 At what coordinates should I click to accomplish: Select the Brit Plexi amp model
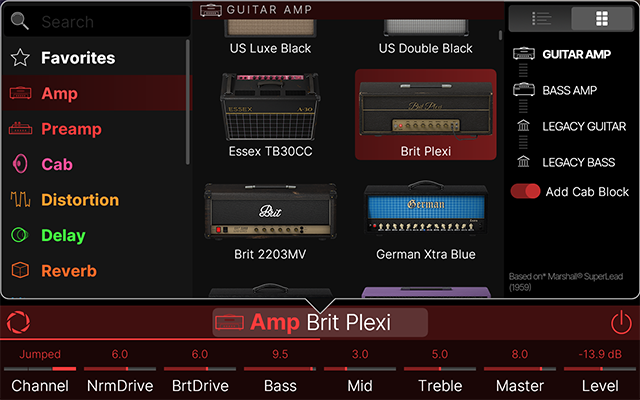tap(426, 115)
